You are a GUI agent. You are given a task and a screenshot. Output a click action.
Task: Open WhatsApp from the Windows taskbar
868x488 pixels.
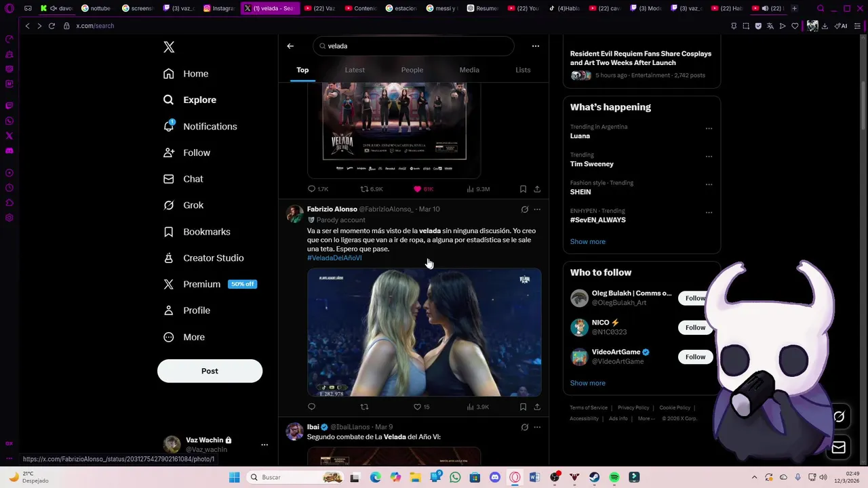455,477
